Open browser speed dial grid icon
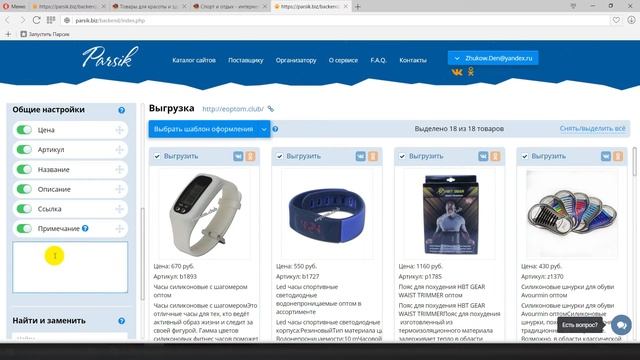 51,20
